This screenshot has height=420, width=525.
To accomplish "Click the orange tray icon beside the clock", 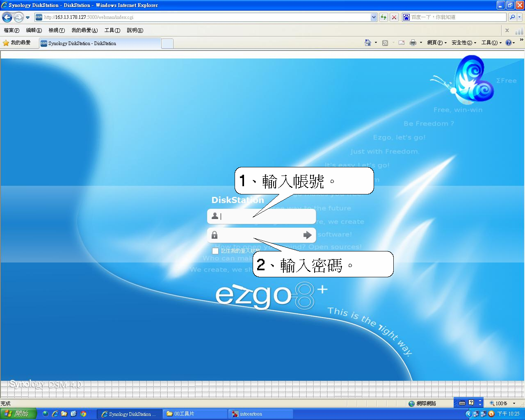I will pos(491,414).
